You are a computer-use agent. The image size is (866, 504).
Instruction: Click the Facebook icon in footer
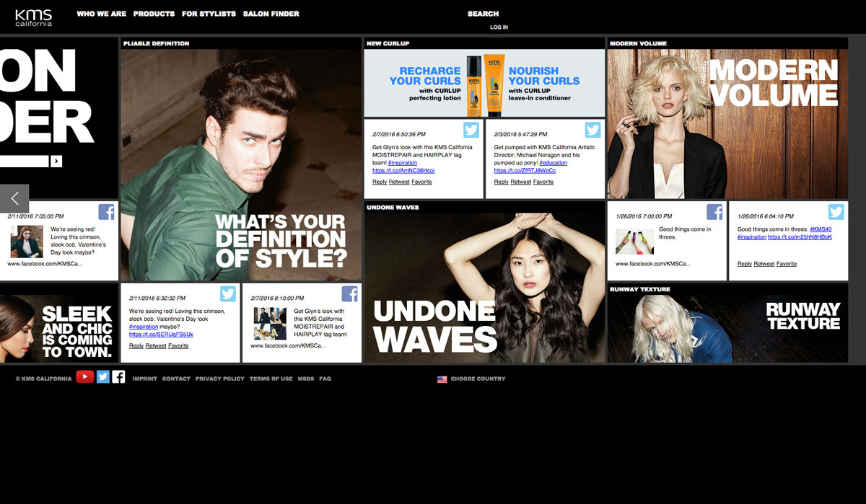pos(118,376)
